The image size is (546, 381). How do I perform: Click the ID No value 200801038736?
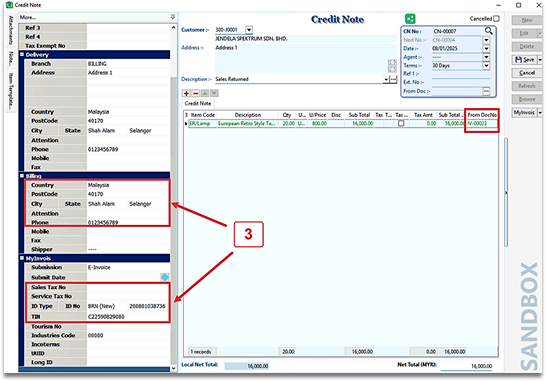147,306
